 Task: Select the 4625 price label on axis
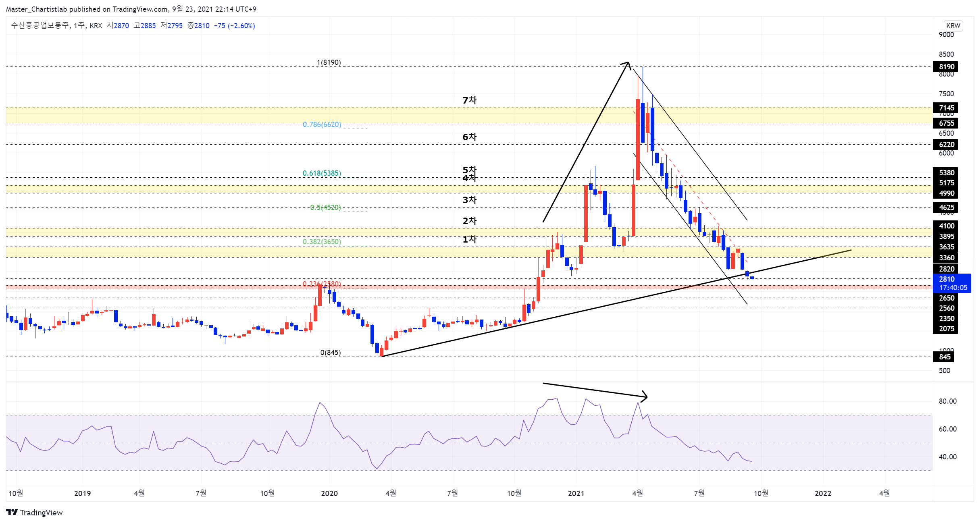(x=946, y=208)
